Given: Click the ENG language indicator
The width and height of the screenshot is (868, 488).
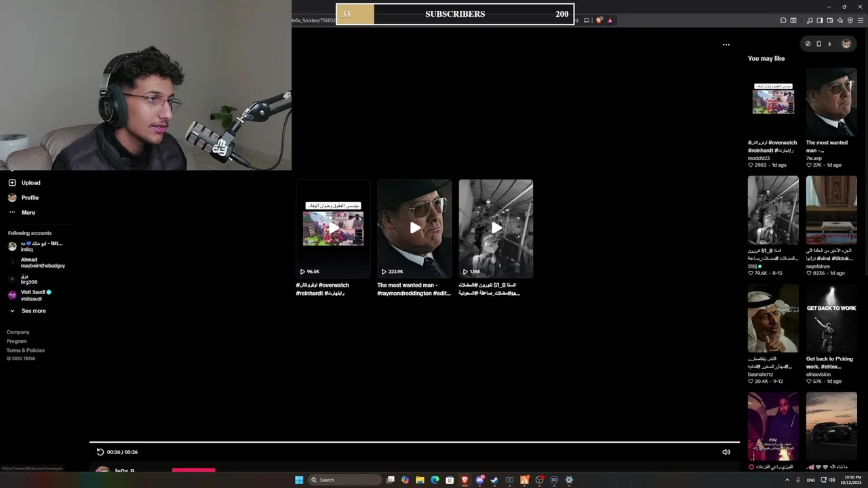Looking at the screenshot, I should [810, 480].
